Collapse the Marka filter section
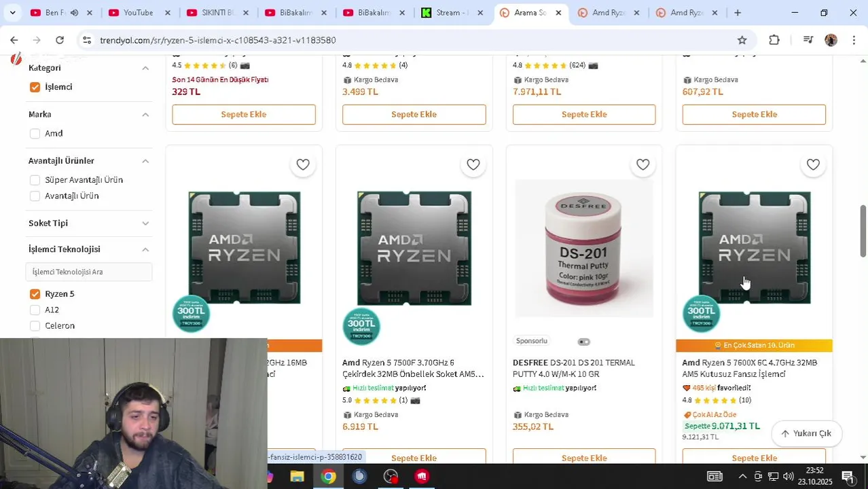The height and width of the screenshot is (489, 868). (145, 115)
